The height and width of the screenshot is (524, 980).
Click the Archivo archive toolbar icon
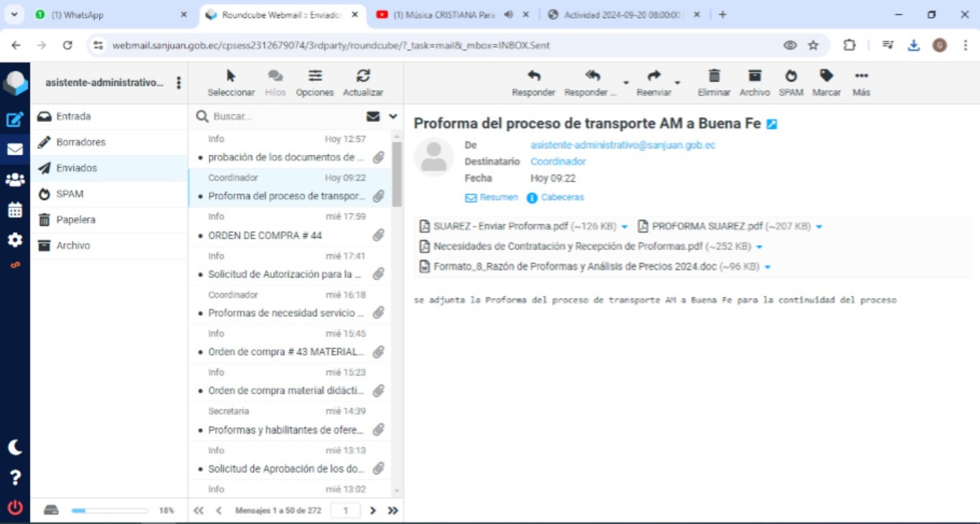[x=754, y=82]
